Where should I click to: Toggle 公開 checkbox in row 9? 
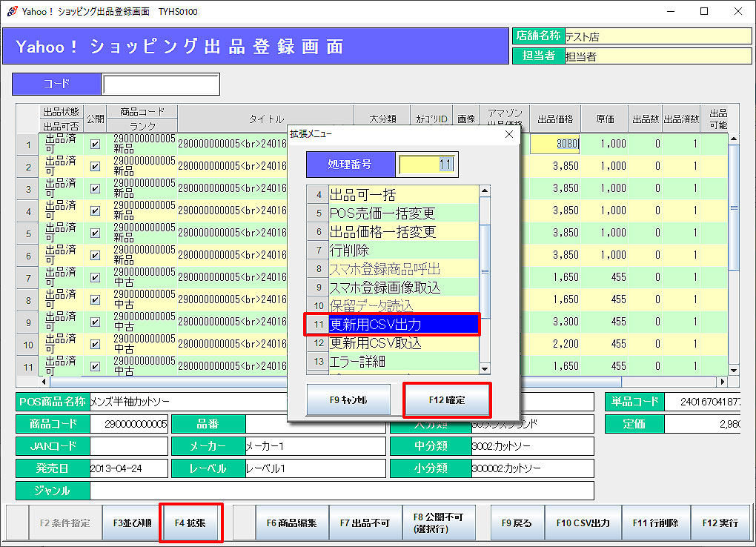tap(95, 322)
